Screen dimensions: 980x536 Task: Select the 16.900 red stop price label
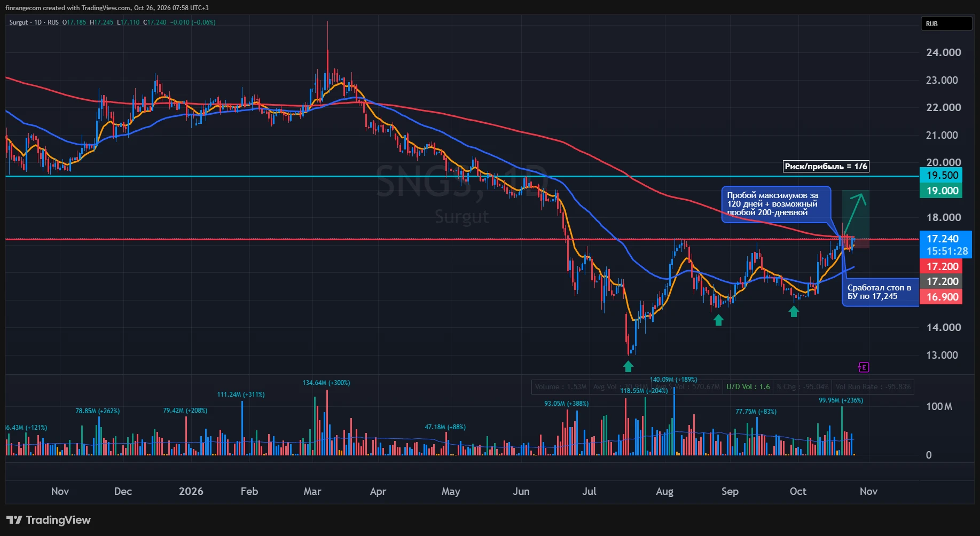point(941,297)
